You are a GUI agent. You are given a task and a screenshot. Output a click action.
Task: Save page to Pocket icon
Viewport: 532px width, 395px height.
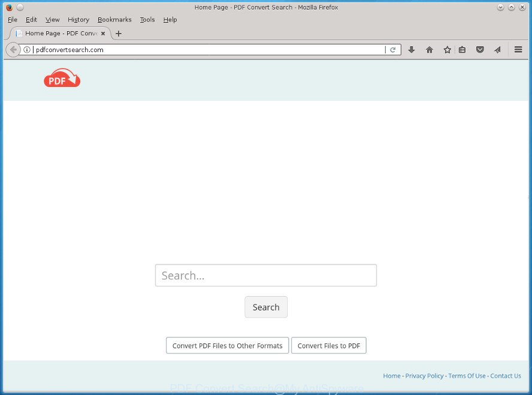tap(480, 50)
